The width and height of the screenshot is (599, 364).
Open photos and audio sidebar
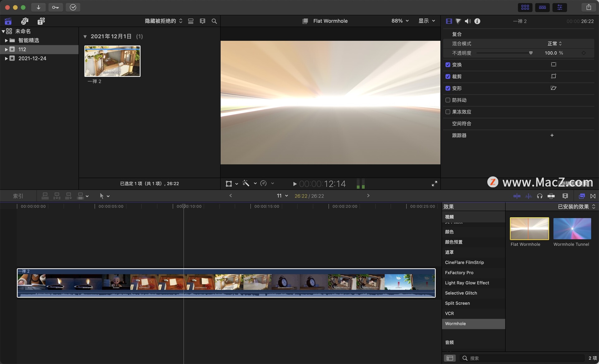25,21
